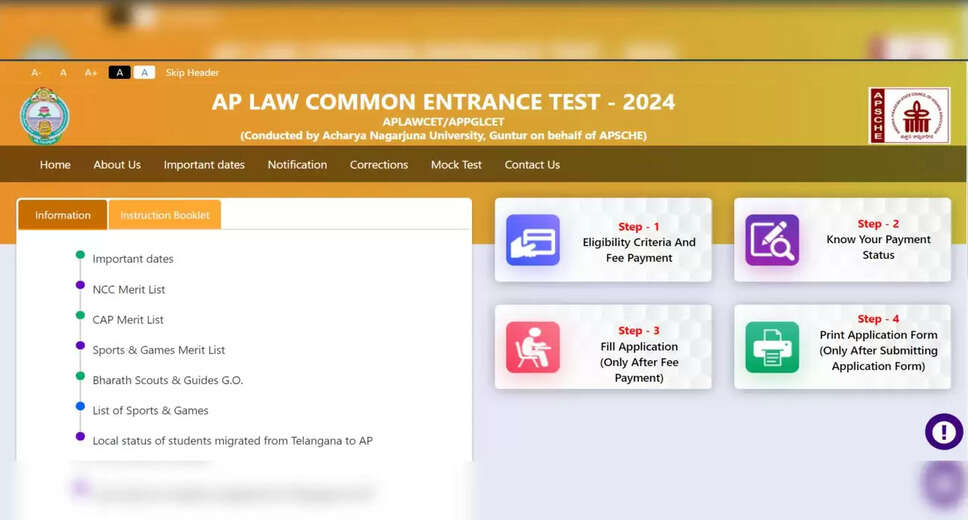Screen dimensions: 968x520
Task: Open List of Sports & Games link
Action: [150, 411]
